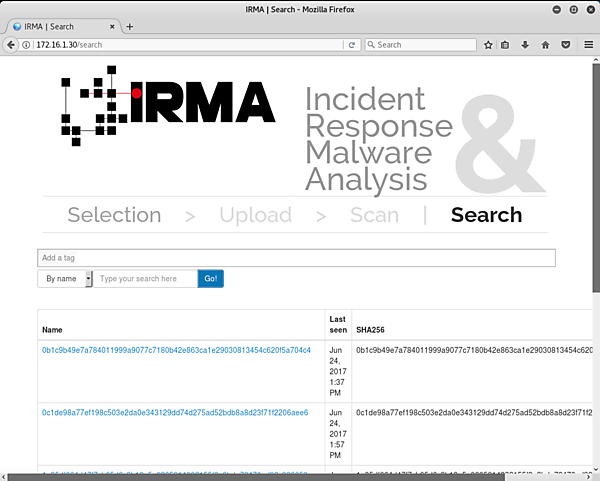Screen dimensions: 600x481
Task: Open the Downloads arrow icon
Action: (x=525, y=45)
